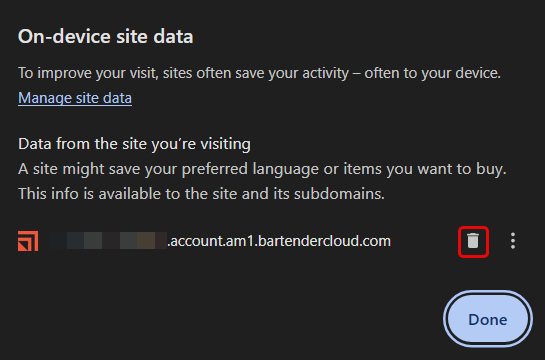
Task: Open the Manage site data link
Action: click(75, 98)
